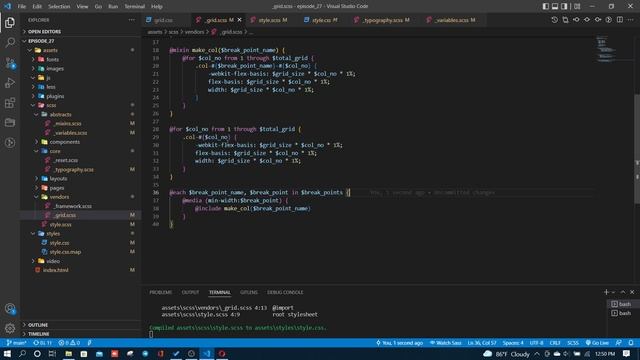This screenshot has height=360, width=640.
Task: Switch to the GitLens panel tab
Action: point(249,292)
